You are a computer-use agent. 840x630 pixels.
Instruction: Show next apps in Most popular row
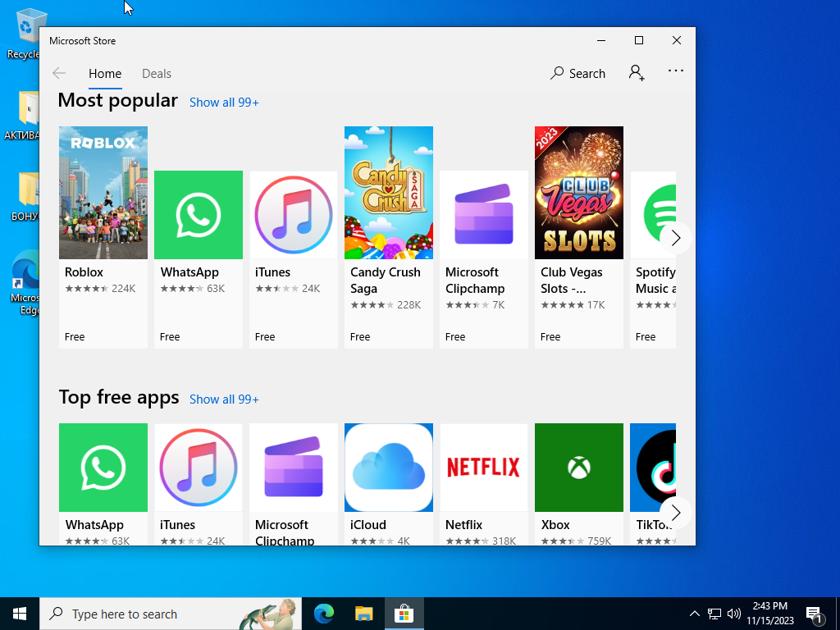pyautogui.click(x=676, y=238)
